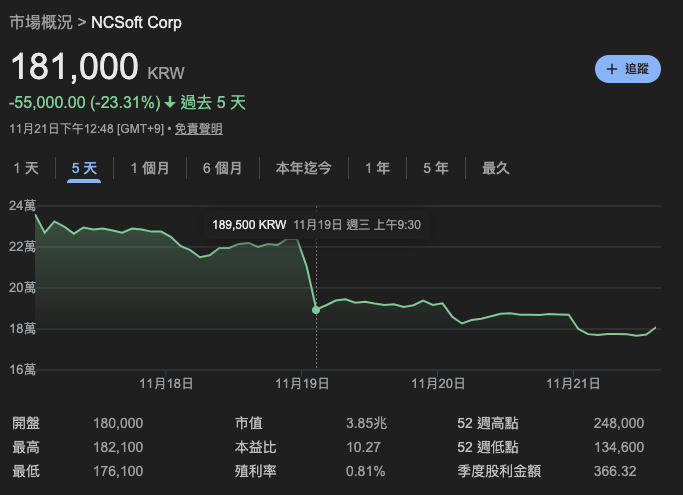Image resolution: width=683 pixels, height=495 pixels.
Task: Click the 24萬 y-axis label
Action: (x=22, y=206)
